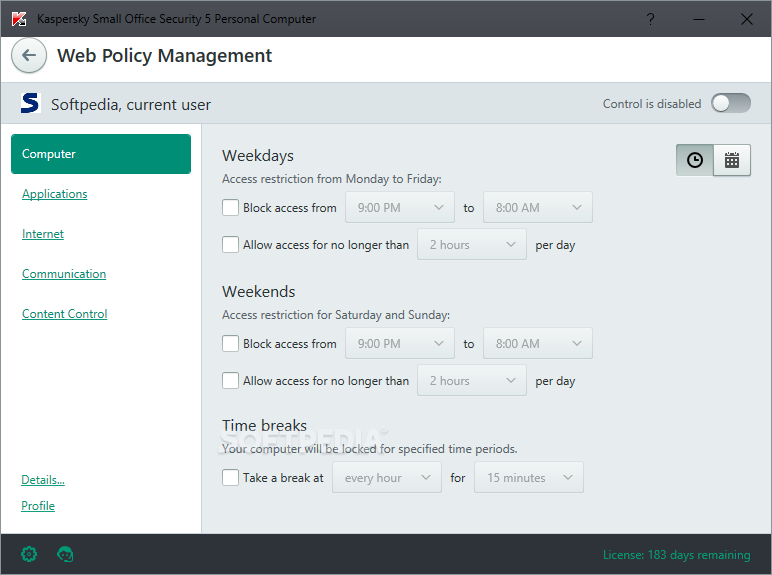Viewport: 772px width, 575px height.
Task: Click the Time breaks heading
Action: pos(264,425)
